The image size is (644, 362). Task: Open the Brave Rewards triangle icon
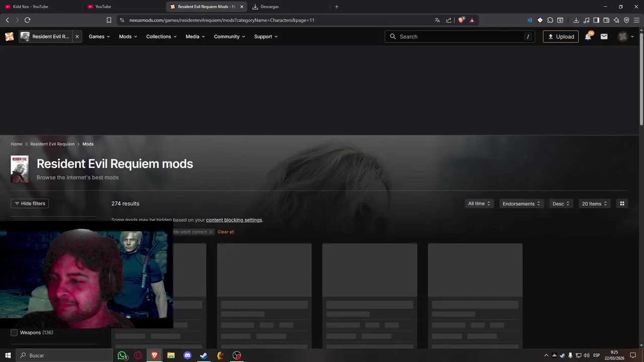click(472, 20)
